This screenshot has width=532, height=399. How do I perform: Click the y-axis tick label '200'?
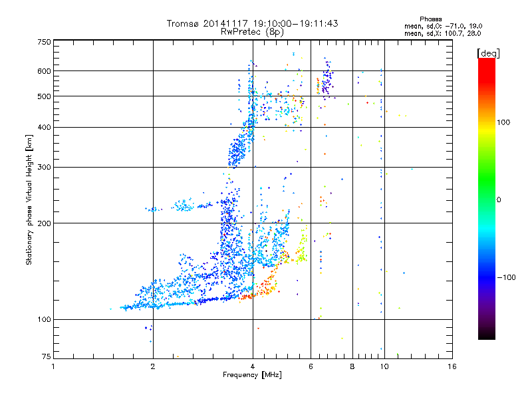[x=44, y=223]
